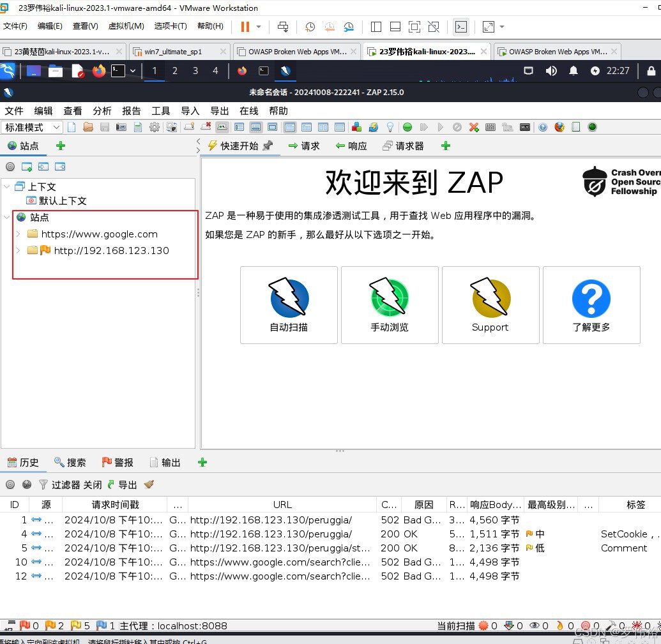
Task: Click 过滤器 funnel icon in history
Action: tap(43, 485)
